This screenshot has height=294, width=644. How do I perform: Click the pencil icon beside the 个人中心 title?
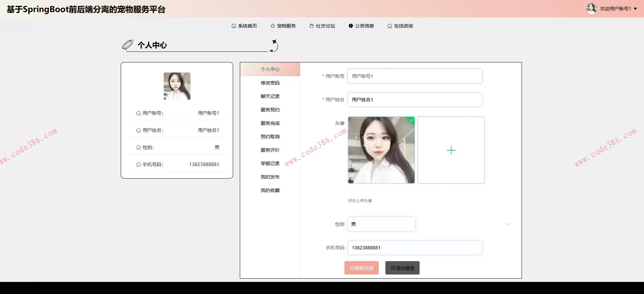click(128, 44)
